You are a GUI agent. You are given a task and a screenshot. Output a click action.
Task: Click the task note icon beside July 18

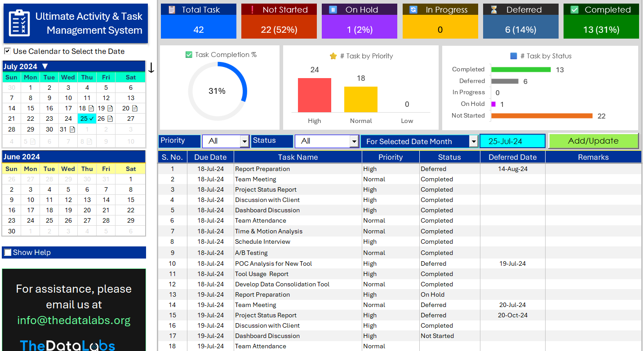[x=92, y=108]
